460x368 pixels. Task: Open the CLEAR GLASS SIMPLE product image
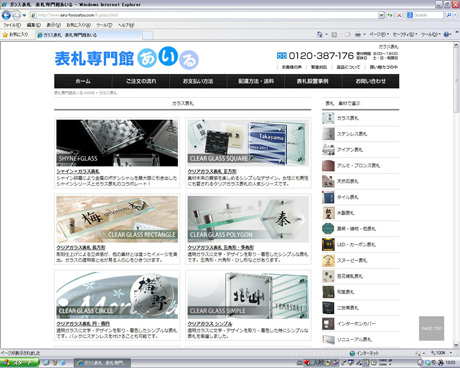coord(248,295)
